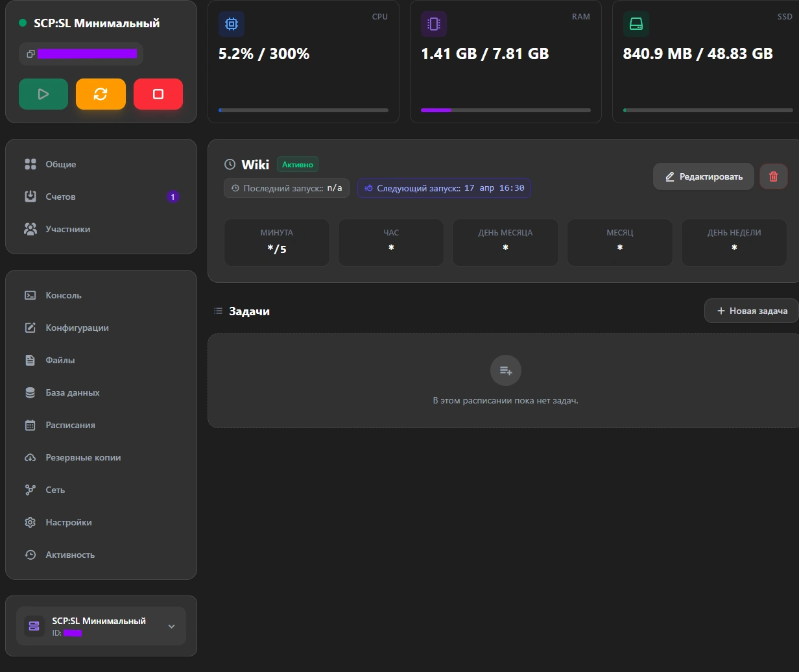Open the Сеть page
Screen dimensions: 799x672
point(101,490)
